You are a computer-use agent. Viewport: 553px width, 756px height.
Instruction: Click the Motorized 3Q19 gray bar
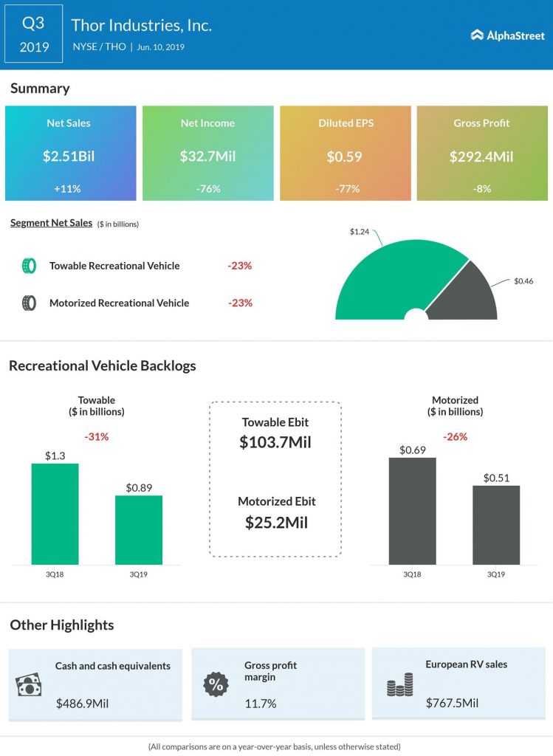point(496,525)
